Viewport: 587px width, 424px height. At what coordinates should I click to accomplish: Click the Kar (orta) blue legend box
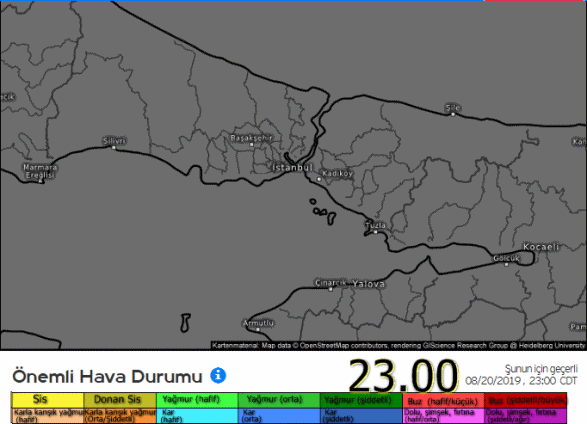click(279, 415)
